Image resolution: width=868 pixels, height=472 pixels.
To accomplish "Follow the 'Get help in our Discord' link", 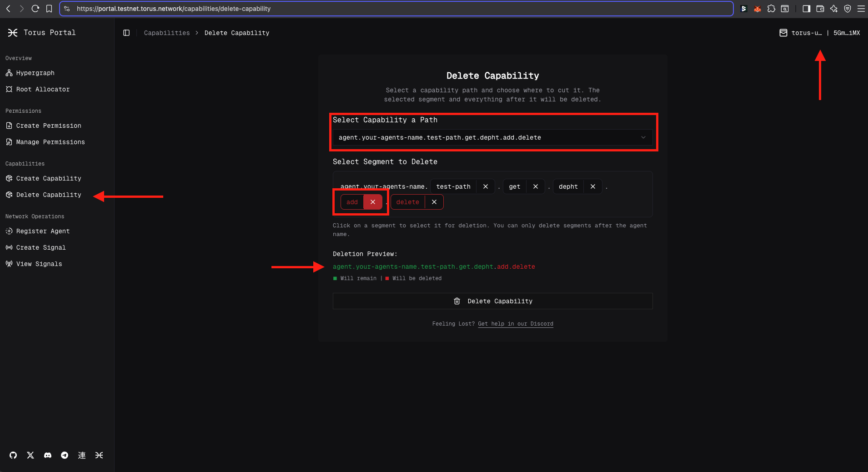I will pos(515,324).
